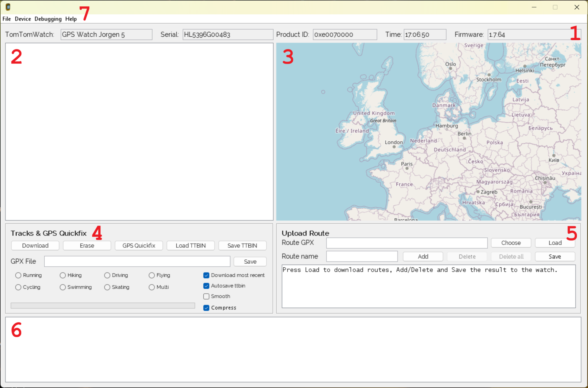Click the Erase button

pos(87,246)
